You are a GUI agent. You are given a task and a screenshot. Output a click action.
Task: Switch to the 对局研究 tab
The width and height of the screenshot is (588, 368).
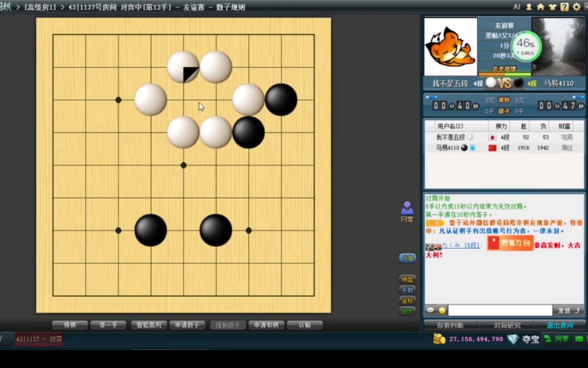click(507, 325)
